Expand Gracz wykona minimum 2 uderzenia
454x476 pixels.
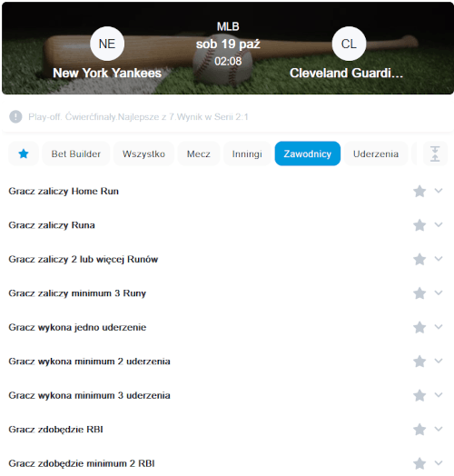tap(439, 361)
